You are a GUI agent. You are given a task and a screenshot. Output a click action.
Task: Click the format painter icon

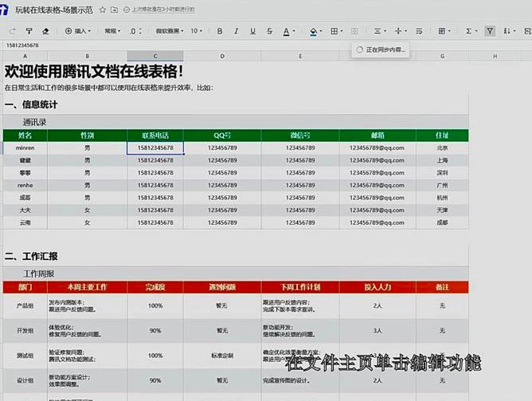[x=29, y=31]
